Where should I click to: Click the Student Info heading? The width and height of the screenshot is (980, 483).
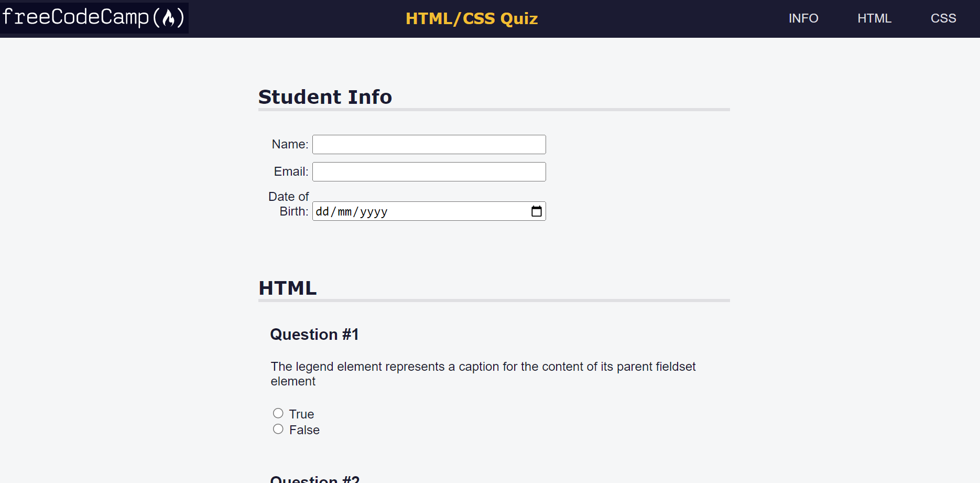pos(325,97)
